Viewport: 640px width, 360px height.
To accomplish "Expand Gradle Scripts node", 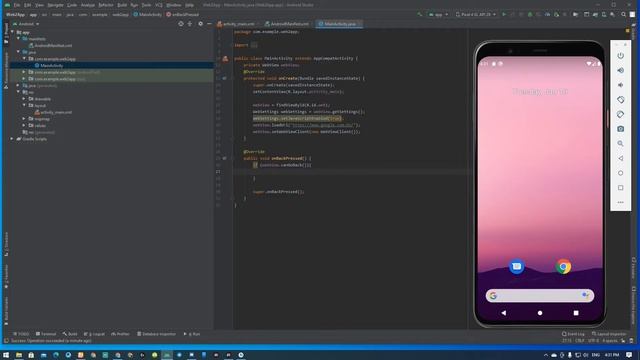I will click(12, 139).
